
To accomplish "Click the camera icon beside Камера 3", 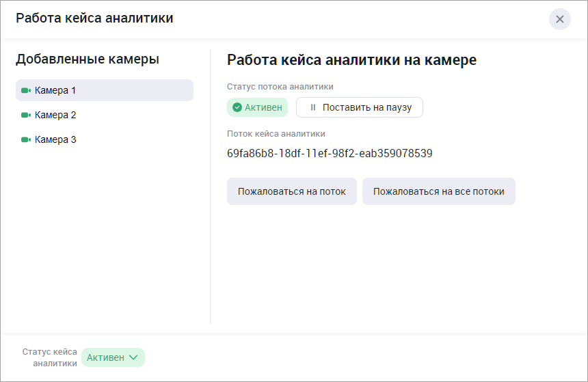I will tap(26, 139).
